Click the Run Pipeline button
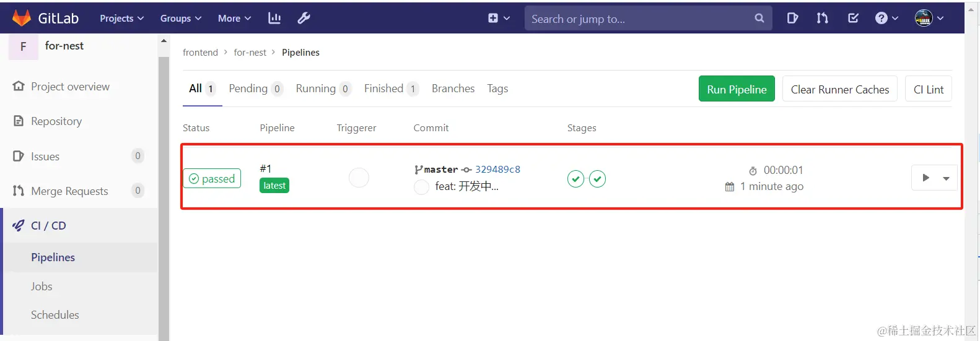Image resolution: width=980 pixels, height=341 pixels. [737, 89]
